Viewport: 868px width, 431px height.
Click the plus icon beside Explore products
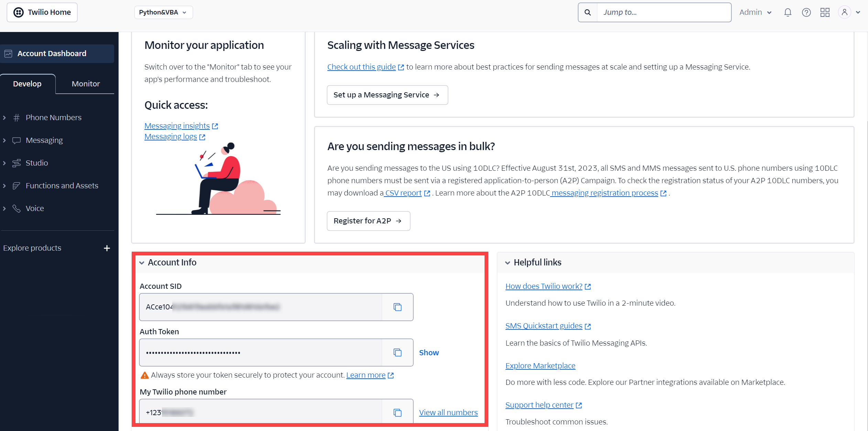[107, 248]
